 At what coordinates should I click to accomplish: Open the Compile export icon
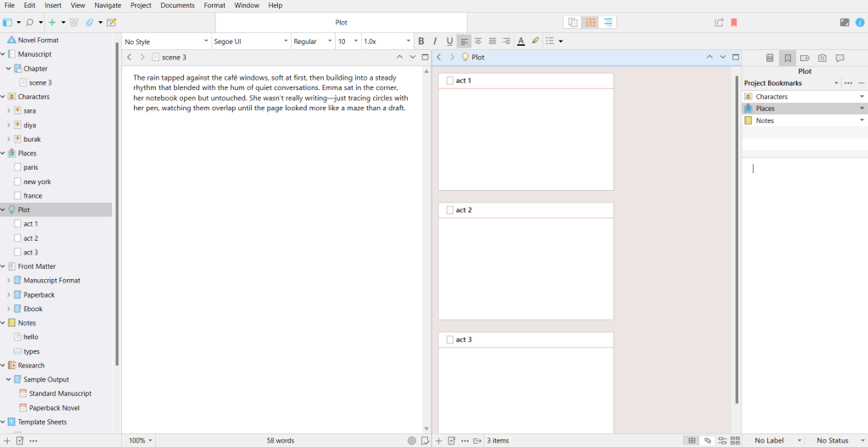(x=720, y=23)
